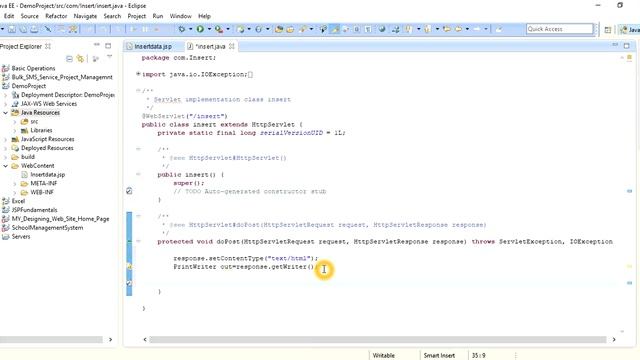The height and width of the screenshot is (360, 640).
Task: Go to Last Edit Location icon
Action: (x=447, y=29)
